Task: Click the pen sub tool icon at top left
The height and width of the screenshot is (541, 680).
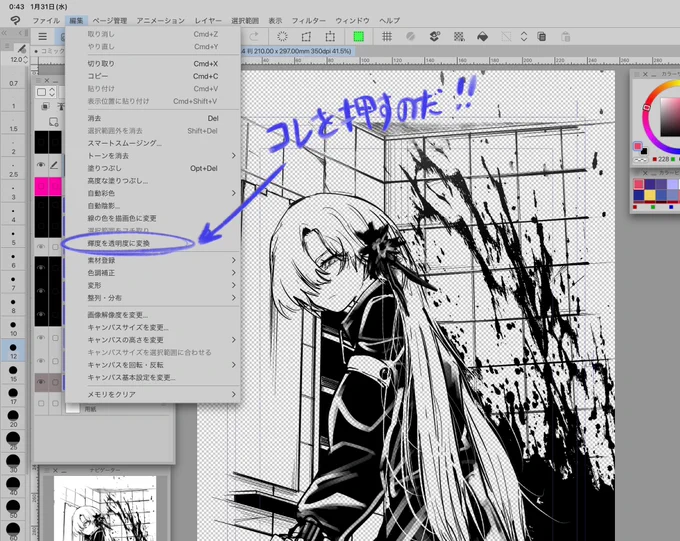Action: (22, 48)
